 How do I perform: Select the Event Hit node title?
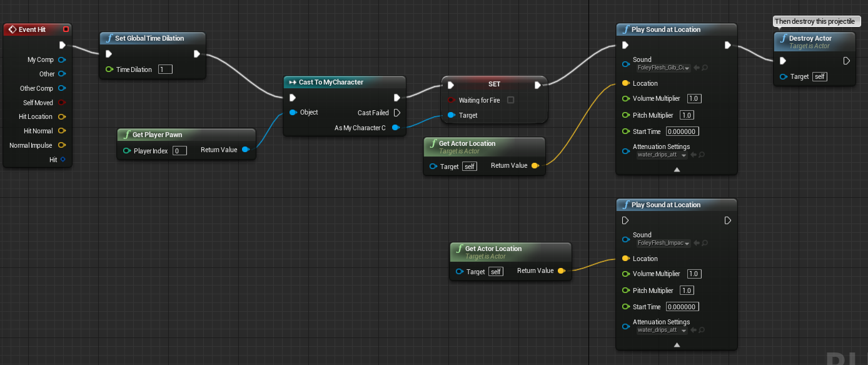click(x=32, y=29)
